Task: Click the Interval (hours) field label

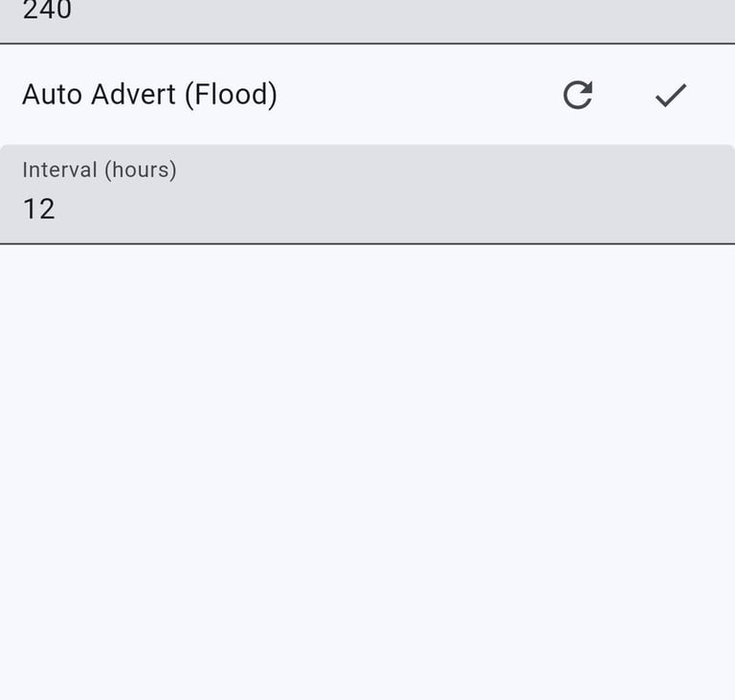Action: 100,170
